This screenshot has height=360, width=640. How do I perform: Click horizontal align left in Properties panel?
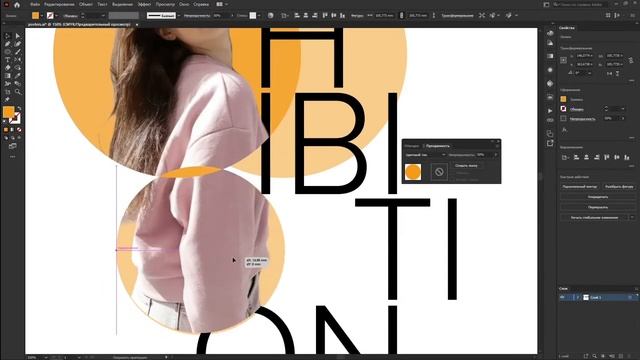click(576, 157)
